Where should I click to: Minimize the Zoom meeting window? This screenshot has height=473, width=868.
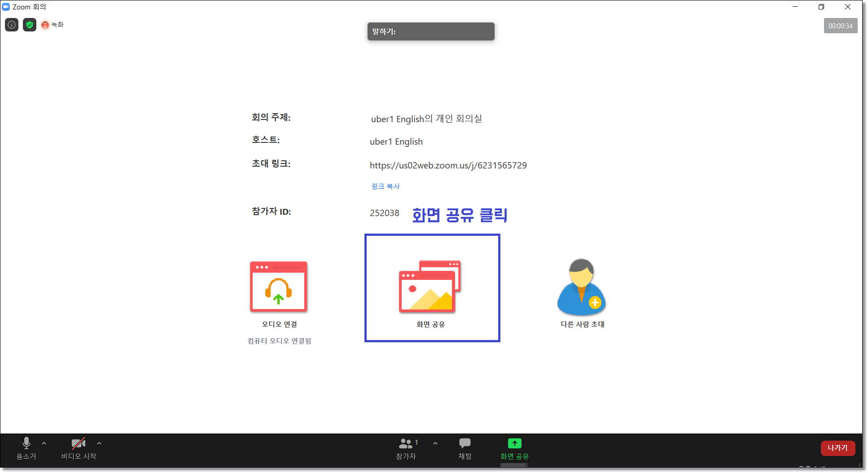point(795,7)
